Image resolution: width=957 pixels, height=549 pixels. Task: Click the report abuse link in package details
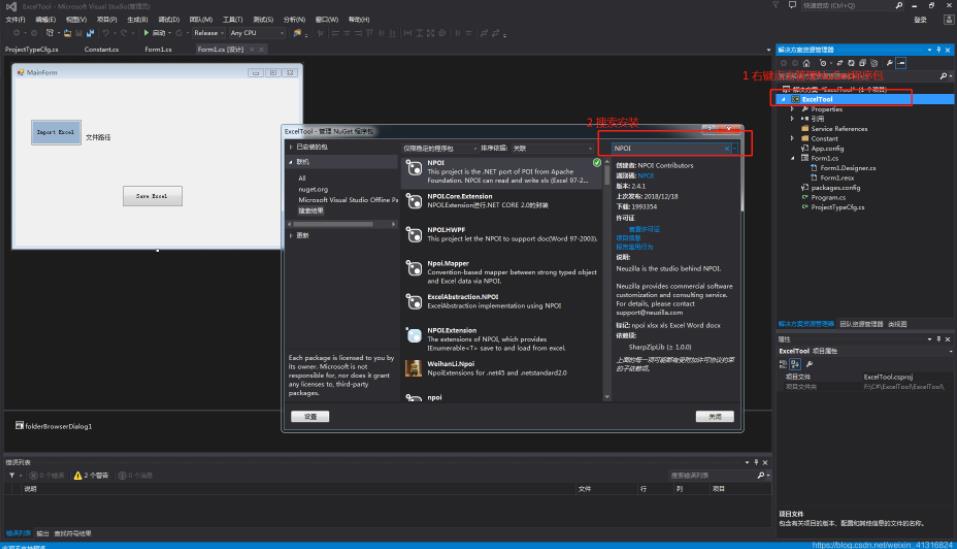pyautogui.click(x=634, y=247)
